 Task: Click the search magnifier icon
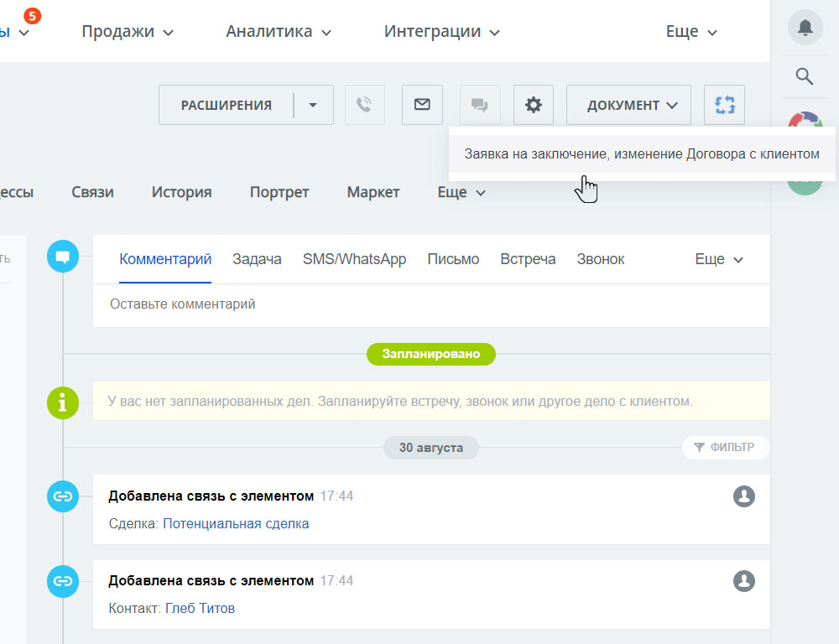tap(805, 77)
